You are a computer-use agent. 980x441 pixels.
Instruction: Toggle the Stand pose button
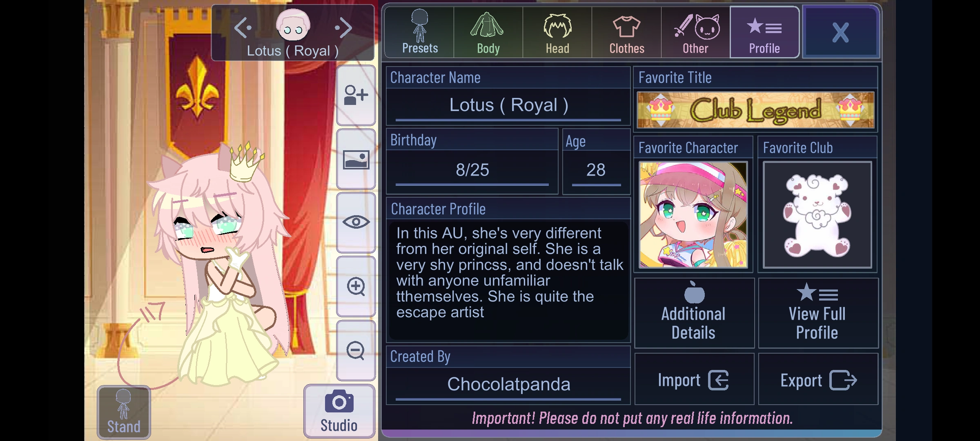point(124,412)
